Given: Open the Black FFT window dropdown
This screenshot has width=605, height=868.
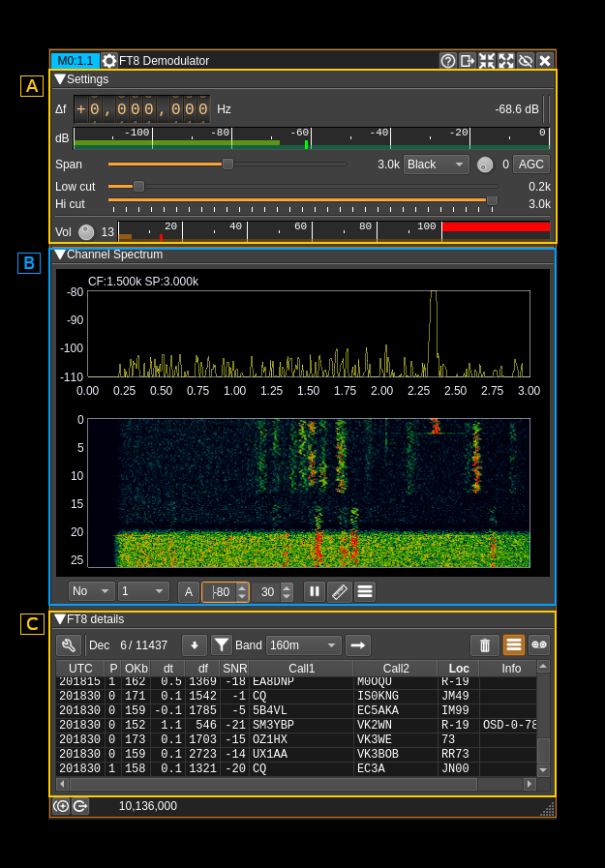Looking at the screenshot, I should (x=436, y=165).
